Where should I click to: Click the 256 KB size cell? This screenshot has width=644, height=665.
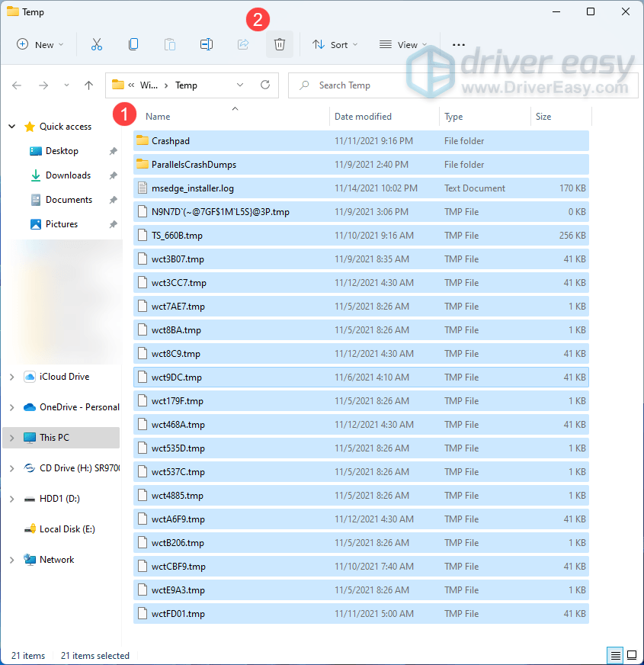point(572,236)
